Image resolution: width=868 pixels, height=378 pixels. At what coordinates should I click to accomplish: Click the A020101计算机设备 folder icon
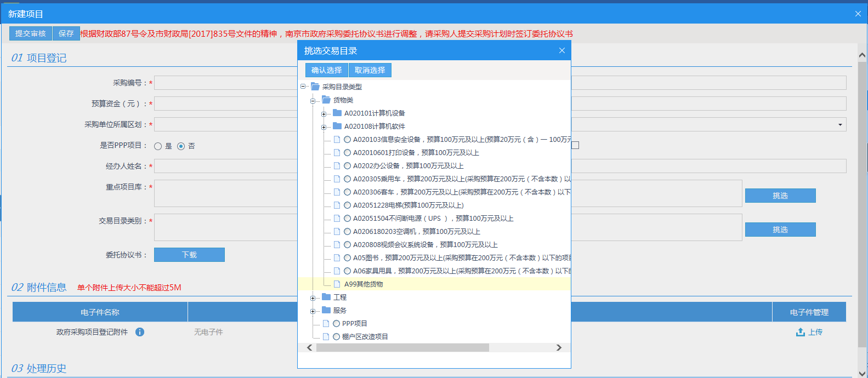point(337,113)
